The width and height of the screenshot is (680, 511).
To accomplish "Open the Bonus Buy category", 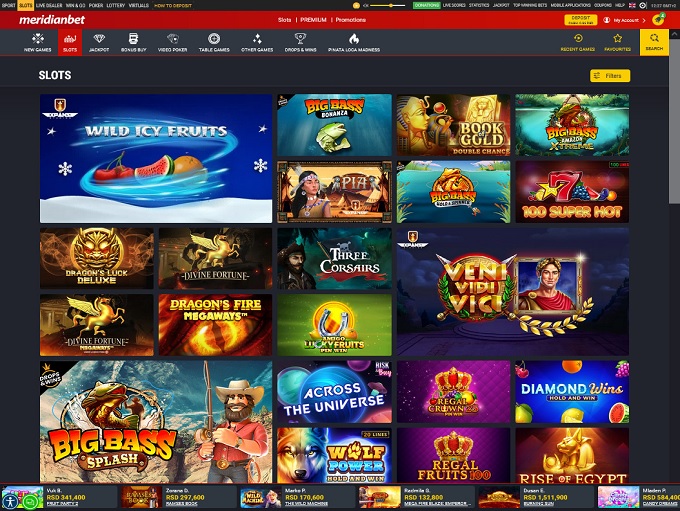I will pos(132,41).
